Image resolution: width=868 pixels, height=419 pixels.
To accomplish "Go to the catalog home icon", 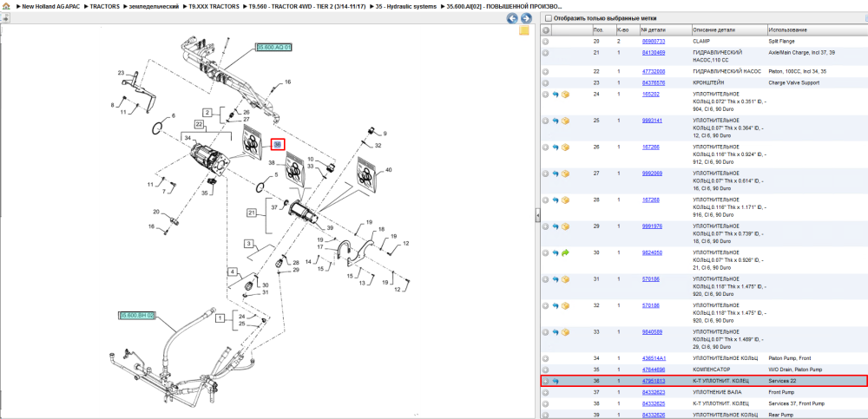I will [x=7, y=7].
